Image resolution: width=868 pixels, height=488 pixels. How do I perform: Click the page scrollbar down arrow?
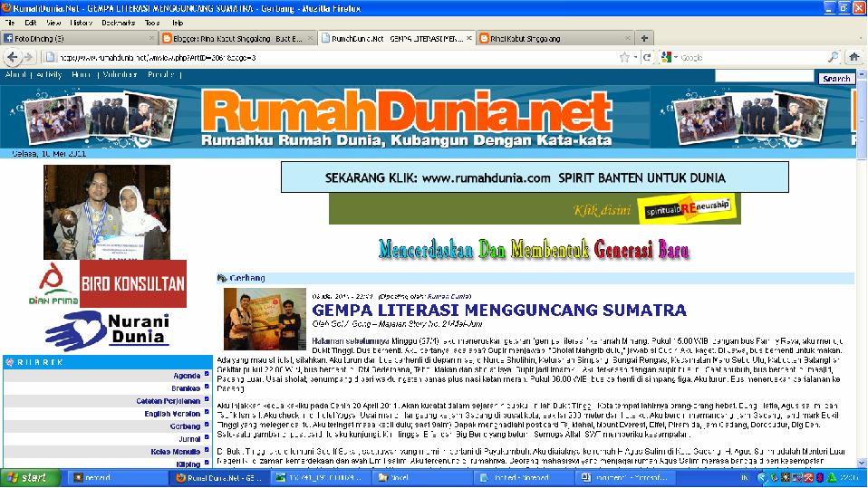coord(862,463)
